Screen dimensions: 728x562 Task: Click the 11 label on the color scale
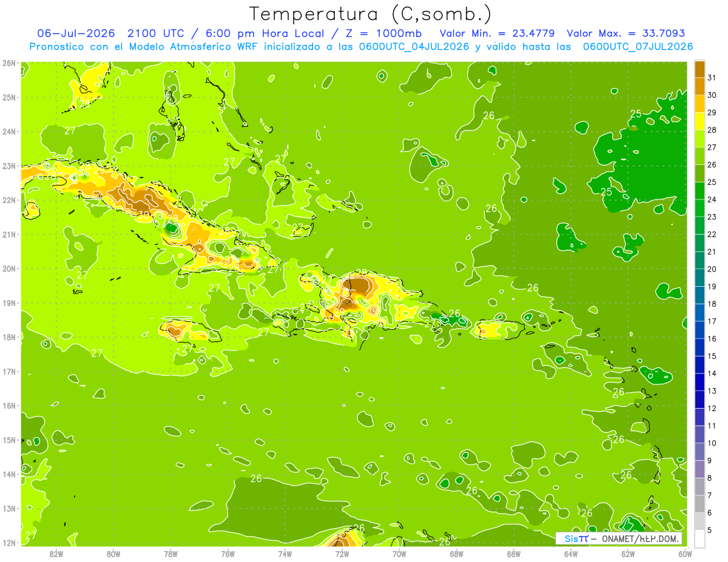(712, 426)
